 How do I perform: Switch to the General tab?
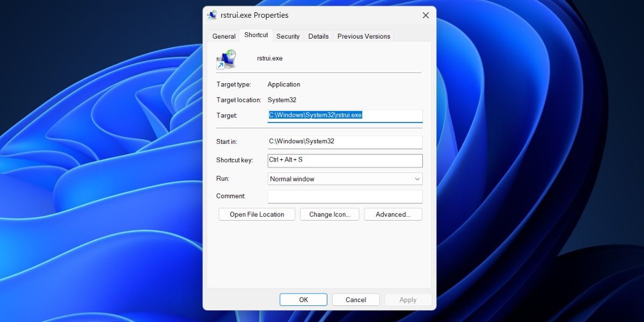click(x=224, y=36)
